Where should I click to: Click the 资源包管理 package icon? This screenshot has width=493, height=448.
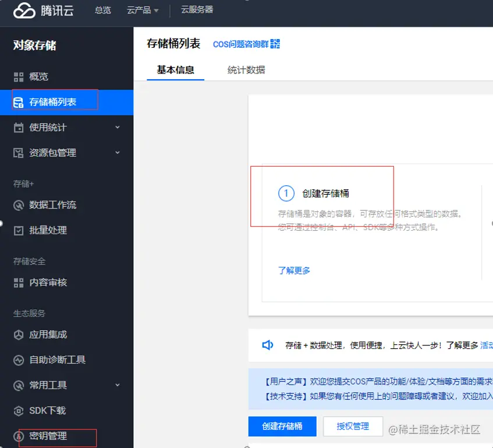[19, 153]
